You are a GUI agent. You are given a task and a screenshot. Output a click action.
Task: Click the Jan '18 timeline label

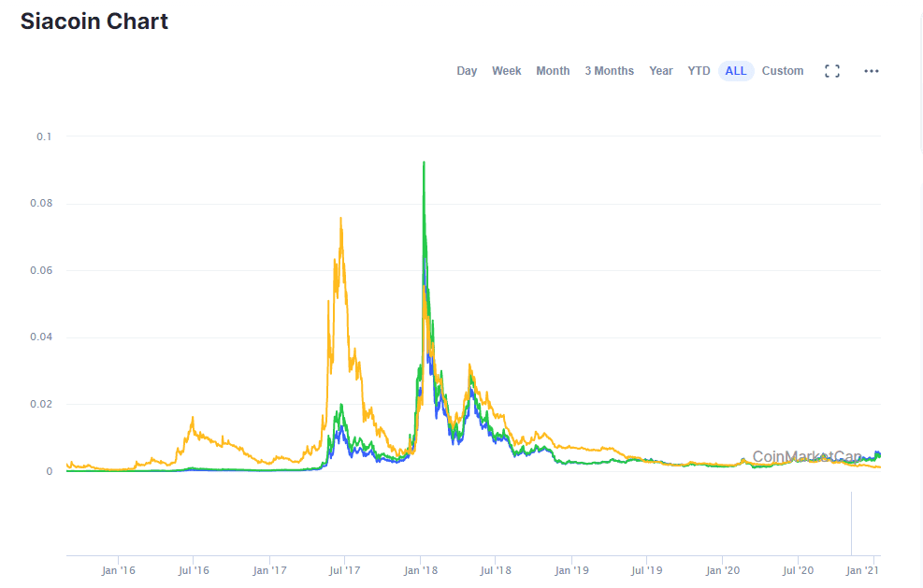click(420, 570)
